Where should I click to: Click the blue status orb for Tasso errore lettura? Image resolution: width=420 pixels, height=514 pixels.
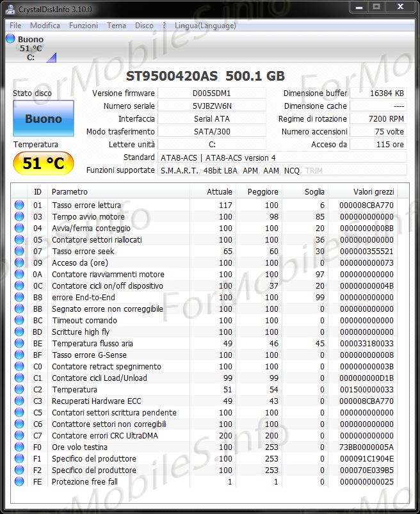coord(19,205)
